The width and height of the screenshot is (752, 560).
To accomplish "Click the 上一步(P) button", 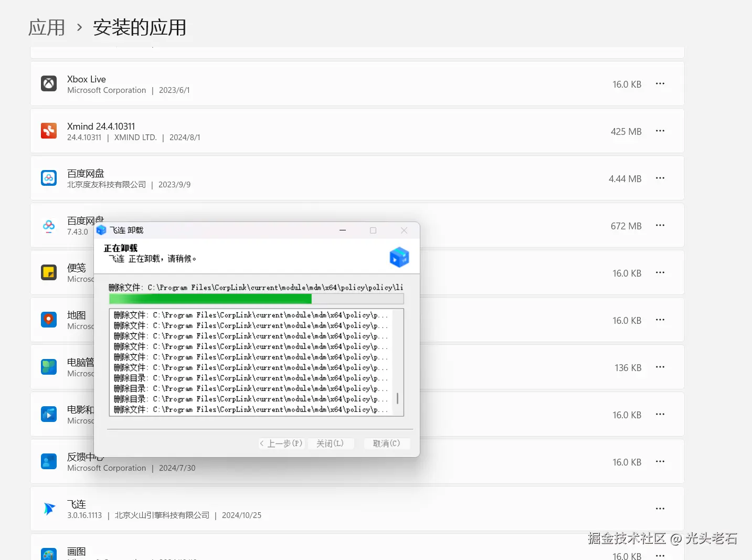I will [x=281, y=443].
